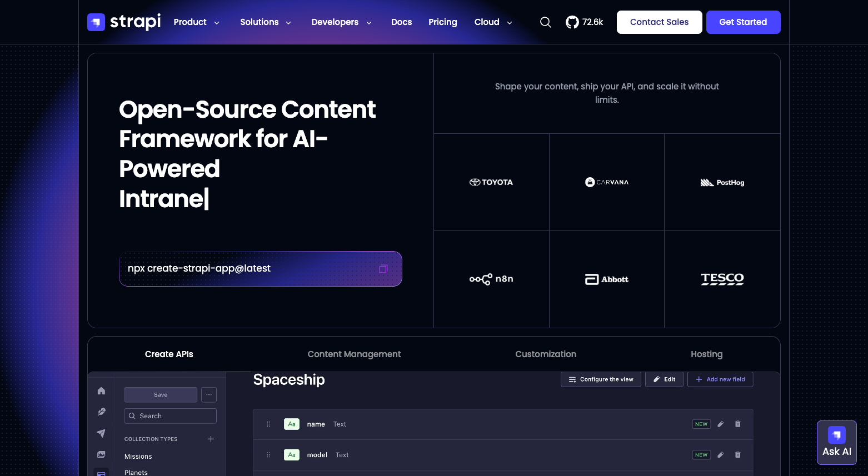Screen dimensions: 868x476
Task: Click the "Shape your content" tagline text
Action: pyautogui.click(x=607, y=93)
